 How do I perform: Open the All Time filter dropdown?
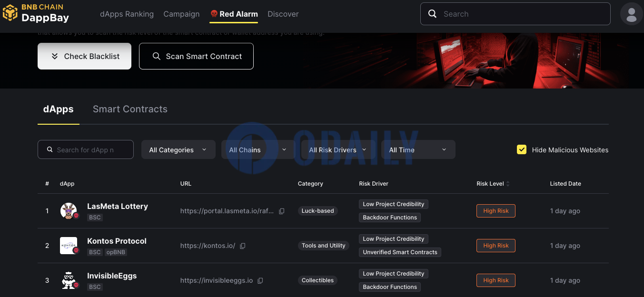tap(418, 149)
